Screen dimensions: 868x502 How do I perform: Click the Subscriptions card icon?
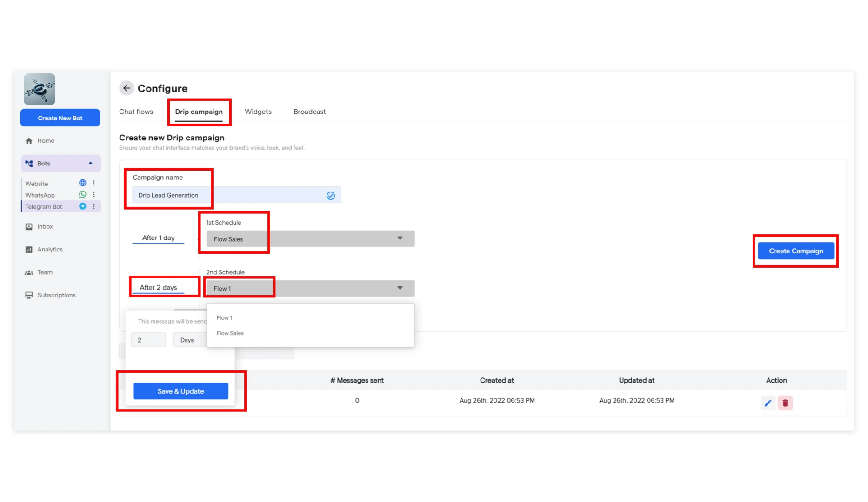(x=29, y=295)
